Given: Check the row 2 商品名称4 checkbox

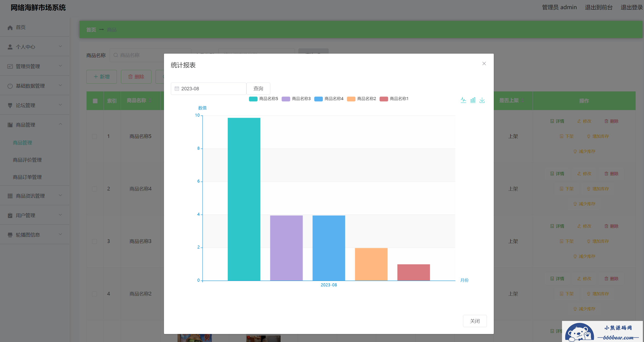Looking at the screenshot, I should click(x=95, y=189).
